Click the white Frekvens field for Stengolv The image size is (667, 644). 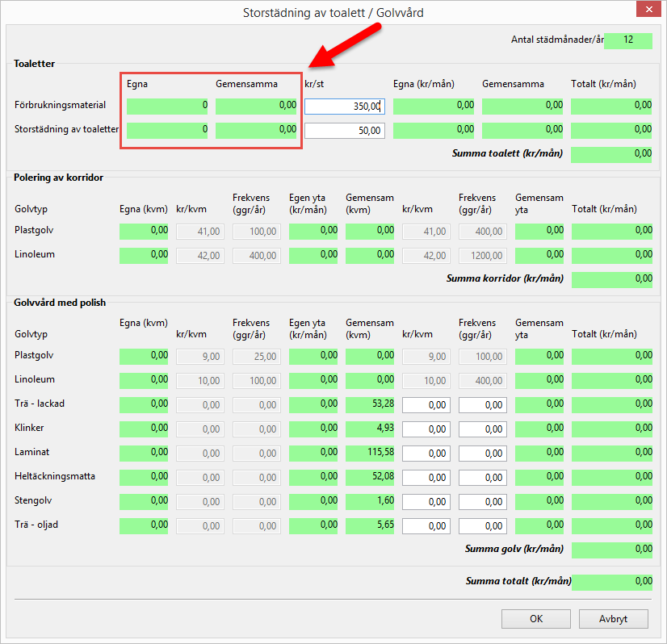pyautogui.click(x=482, y=502)
